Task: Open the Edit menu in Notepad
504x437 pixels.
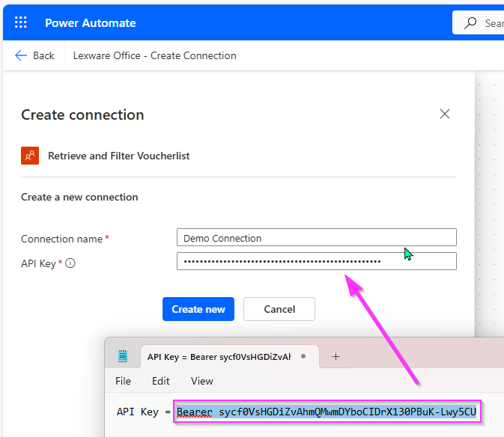Action: click(161, 381)
